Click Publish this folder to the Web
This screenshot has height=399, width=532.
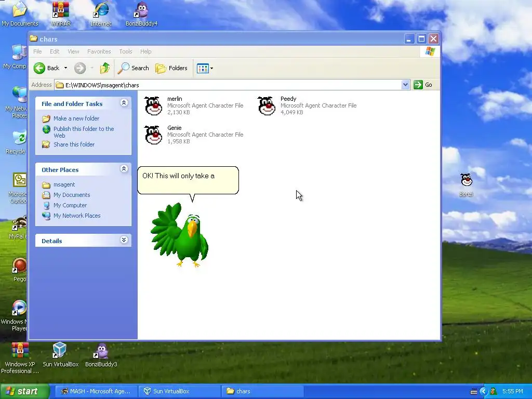[84, 132]
